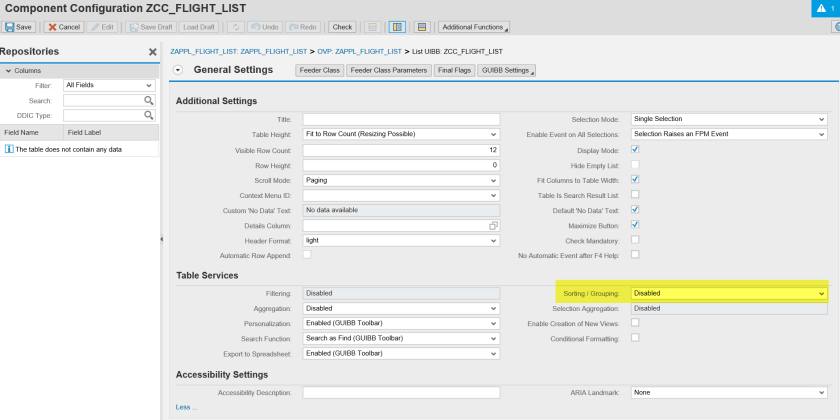Click the magnifier icon in DDIC Type field
The width and height of the screenshot is (840, 420).
pos(148,116)
